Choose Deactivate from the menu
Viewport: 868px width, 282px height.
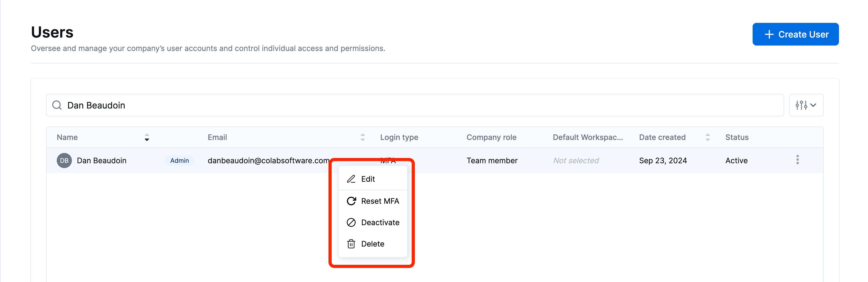pos(373,222)
